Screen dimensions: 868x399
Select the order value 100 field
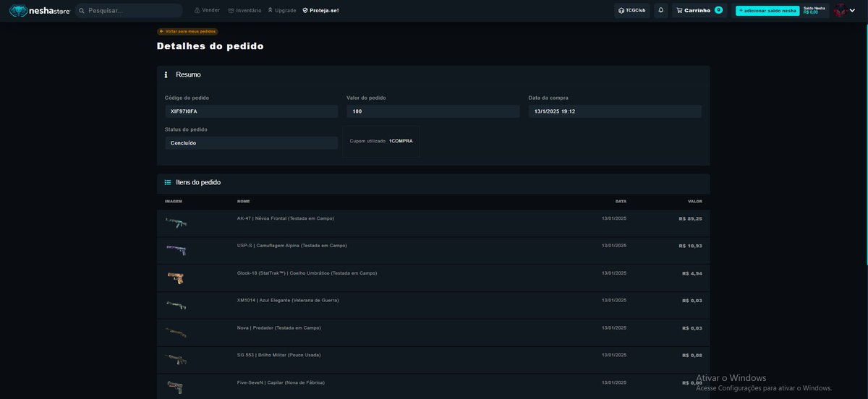pyautogui.click(x=433, y=111)
